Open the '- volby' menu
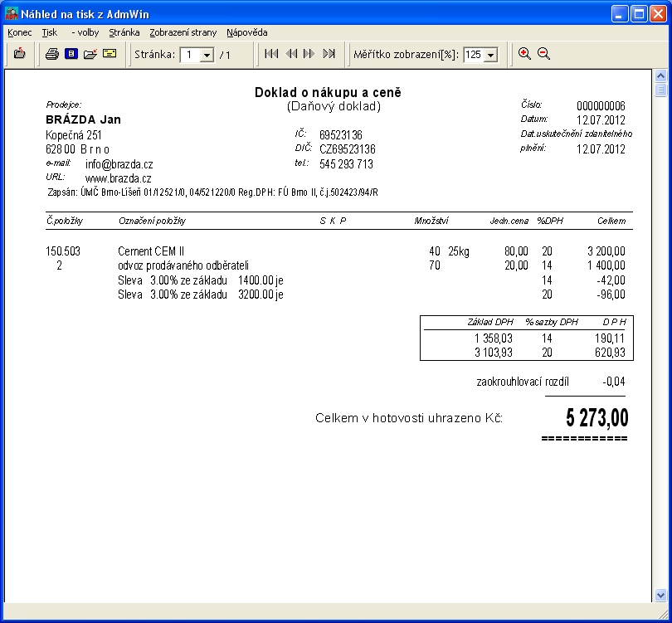The image size is (672, 623). 85,32
